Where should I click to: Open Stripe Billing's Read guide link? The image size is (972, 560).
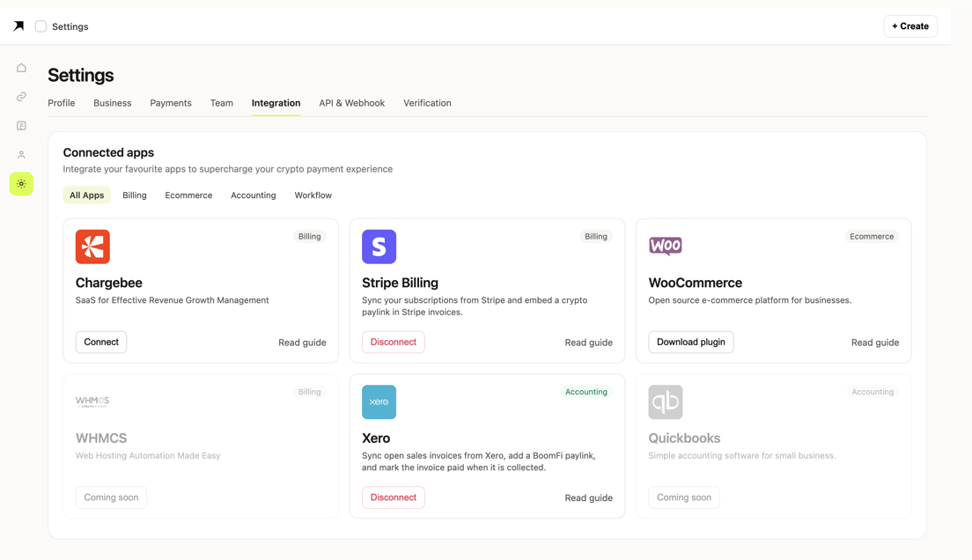[588, 343]
